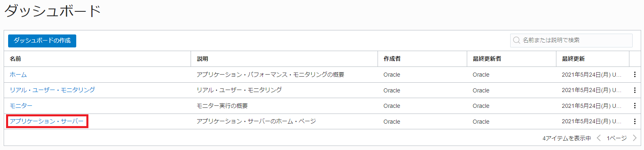Sort by the 最終更新者 column header
The width and height of the screenshot is (644, 150).
pyautogui.click(x=487, y=59)
